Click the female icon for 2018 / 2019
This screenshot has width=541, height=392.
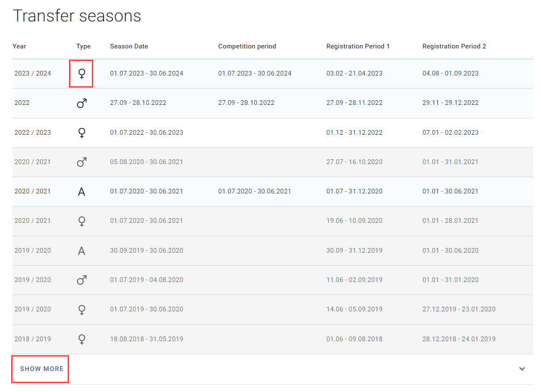coord(82,339)
